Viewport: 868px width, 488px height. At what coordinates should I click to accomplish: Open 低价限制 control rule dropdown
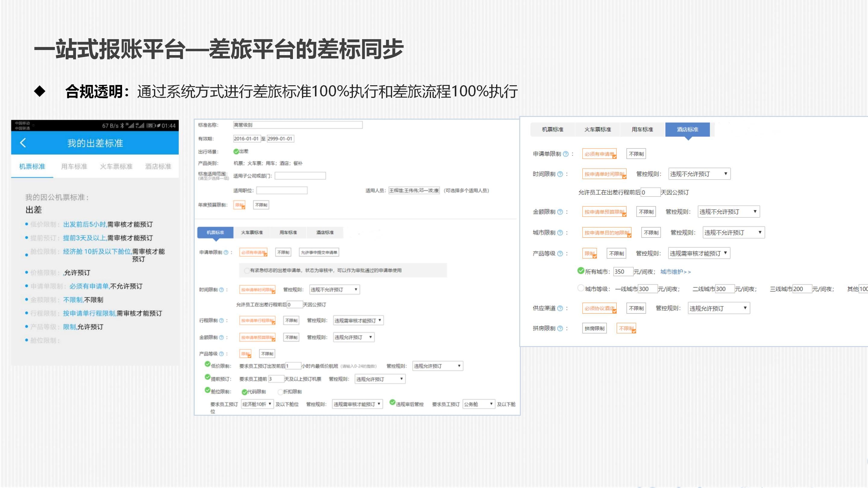click(438, 366)
